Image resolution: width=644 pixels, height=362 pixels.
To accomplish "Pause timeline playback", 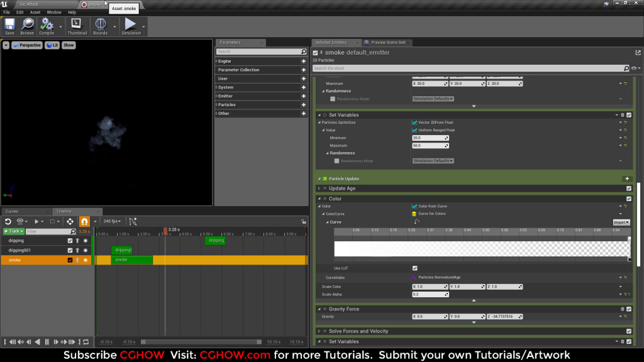I will point(47,342).
